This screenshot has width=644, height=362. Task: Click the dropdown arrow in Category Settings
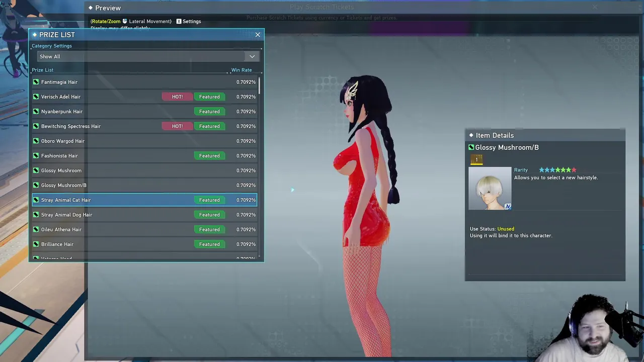[x=252, y=57]
